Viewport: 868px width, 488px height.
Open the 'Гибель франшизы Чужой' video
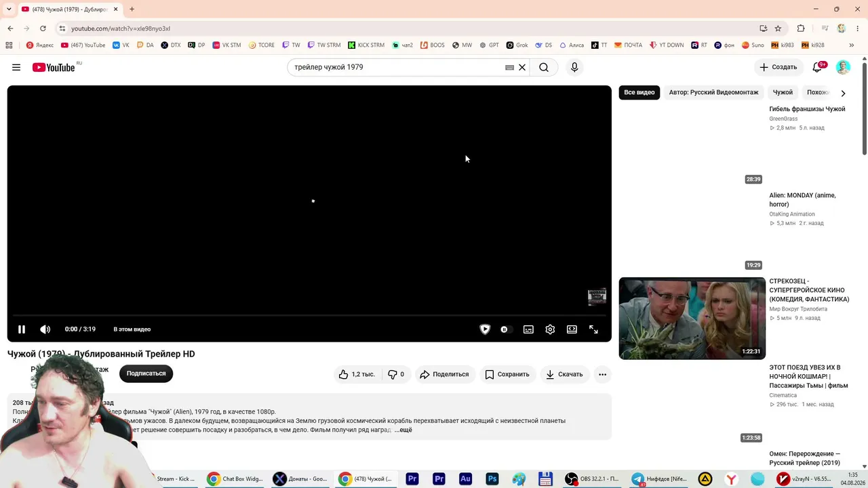[x=807, y=109]
